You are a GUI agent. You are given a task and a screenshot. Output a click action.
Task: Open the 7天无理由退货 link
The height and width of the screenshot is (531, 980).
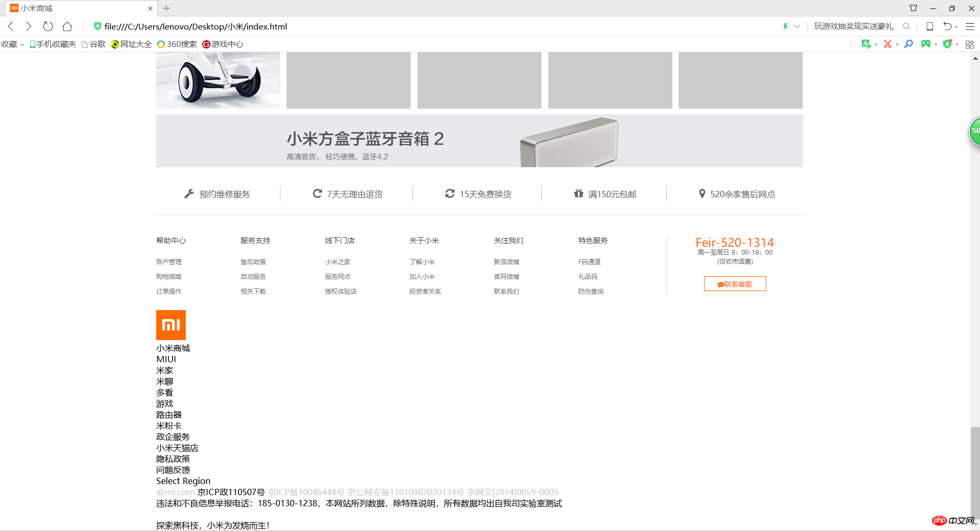tap(355, 194)
